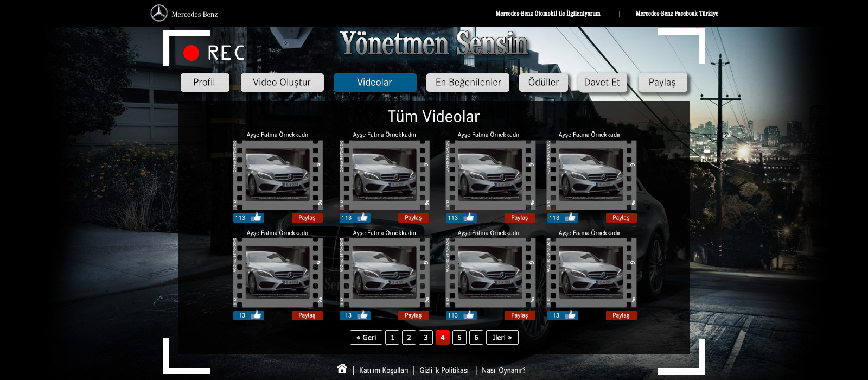
Task: Click the Mercedes-Benz star logo
Action: [x=159, y=13]
